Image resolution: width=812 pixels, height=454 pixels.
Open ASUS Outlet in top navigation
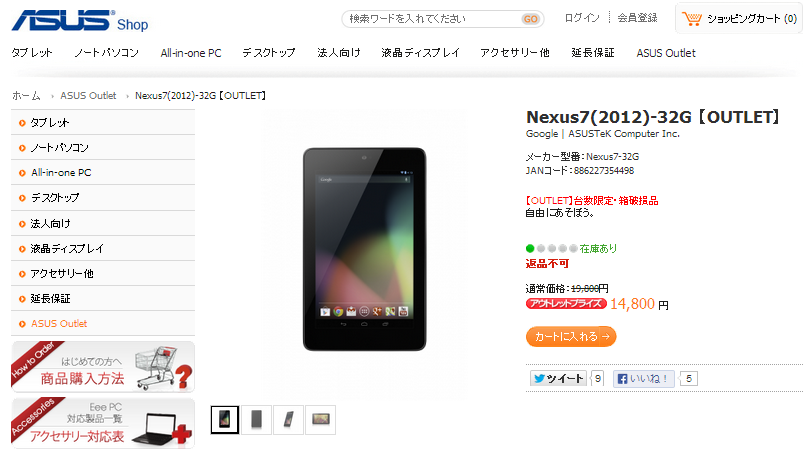click(x=665, y=53)
